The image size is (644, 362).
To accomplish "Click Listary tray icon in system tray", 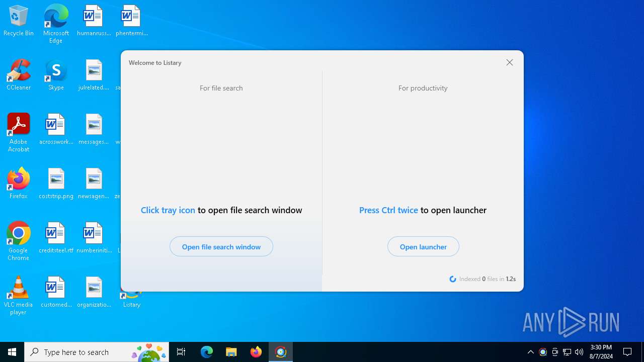I will pyautogui.click(x=543, y=352).
